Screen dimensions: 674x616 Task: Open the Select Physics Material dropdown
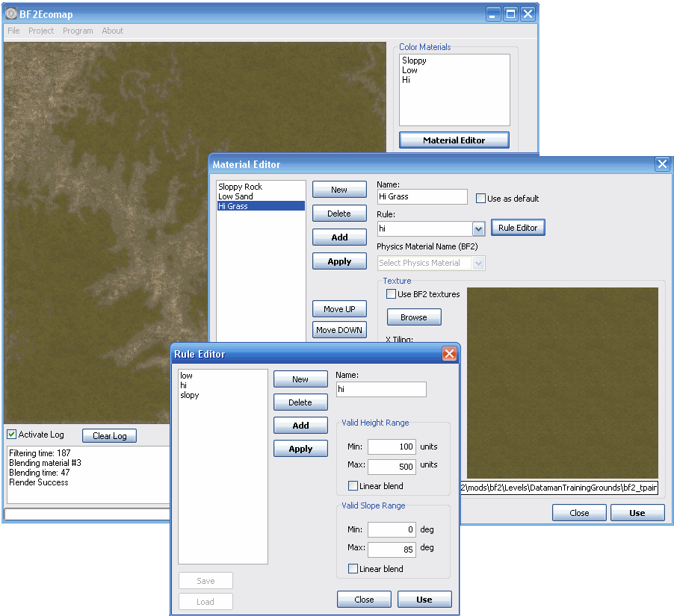tap(479, 263)
